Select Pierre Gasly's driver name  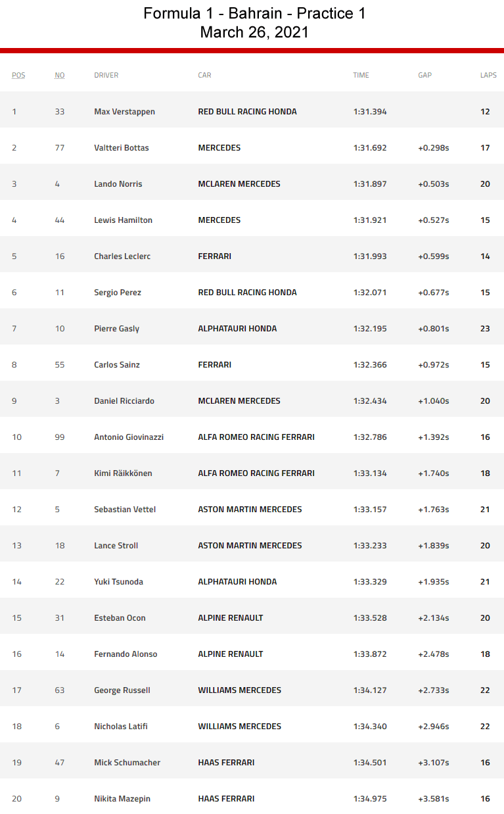tap(117, 329)
